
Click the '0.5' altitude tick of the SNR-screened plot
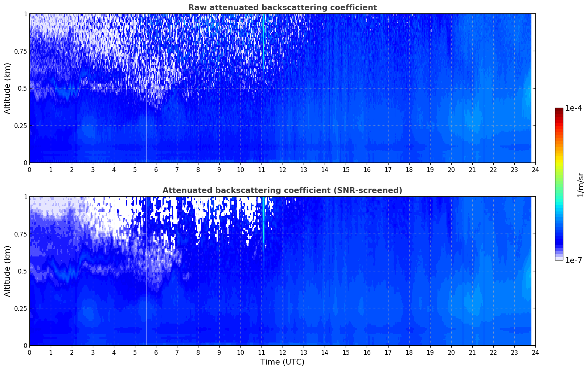(x=23, y=271)
